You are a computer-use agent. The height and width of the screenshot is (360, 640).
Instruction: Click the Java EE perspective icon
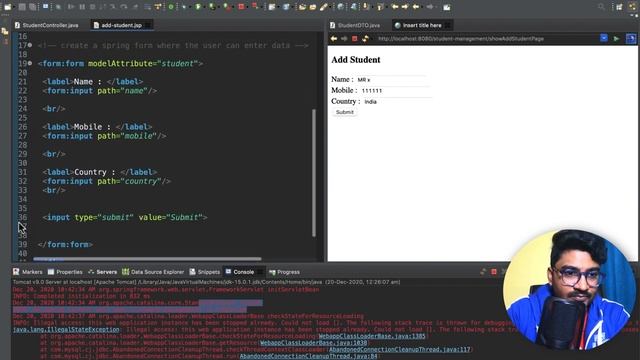632,7
